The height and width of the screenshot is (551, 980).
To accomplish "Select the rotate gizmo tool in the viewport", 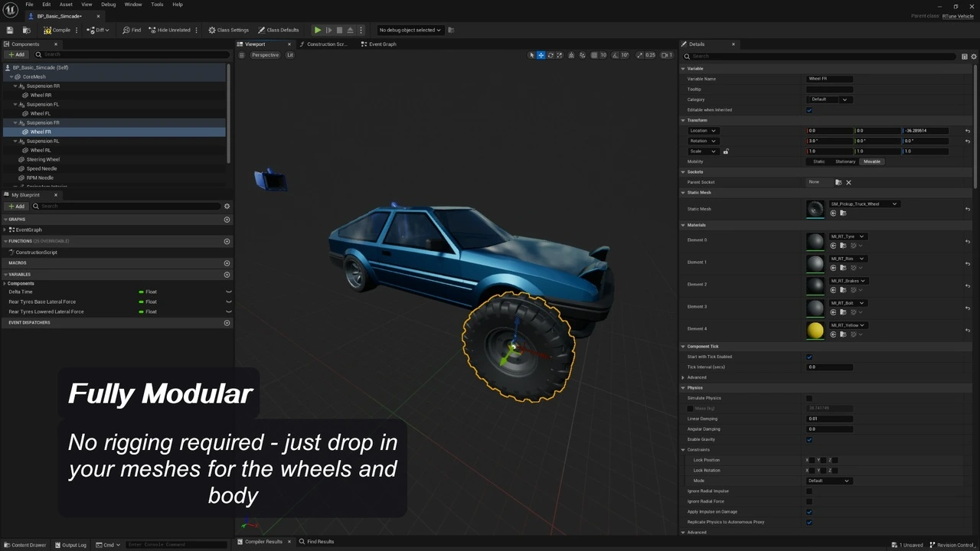I will click(550, 55).
